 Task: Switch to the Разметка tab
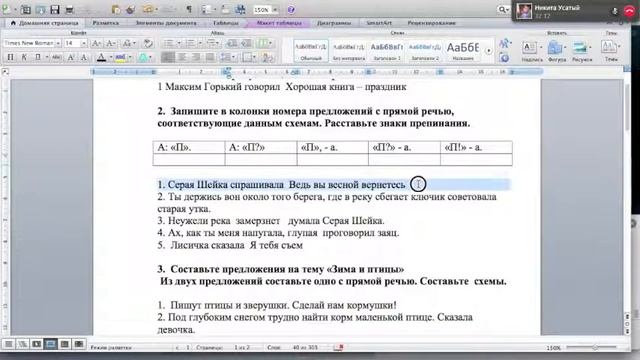click(x=105, y=23)
